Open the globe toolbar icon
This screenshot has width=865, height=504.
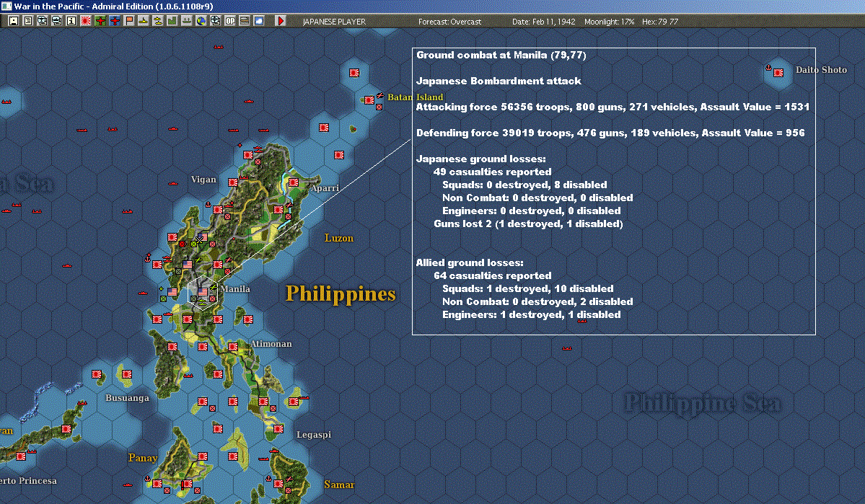(201, 21)
